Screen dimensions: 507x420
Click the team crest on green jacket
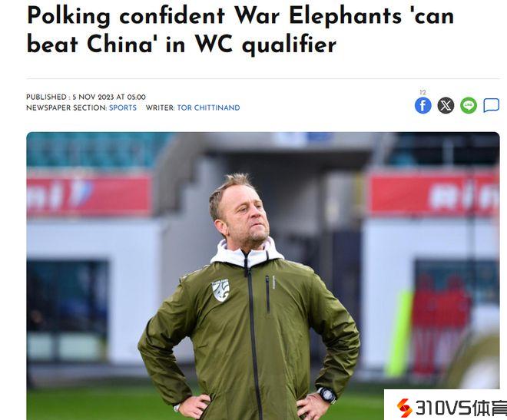coord(220,289)
